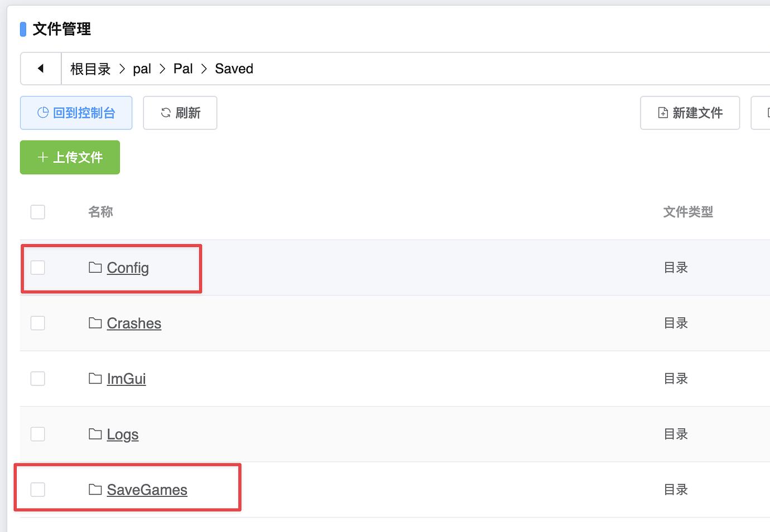Click folder icon next to Crashes
The image size is (770, 532).
(x=95, y=323)
